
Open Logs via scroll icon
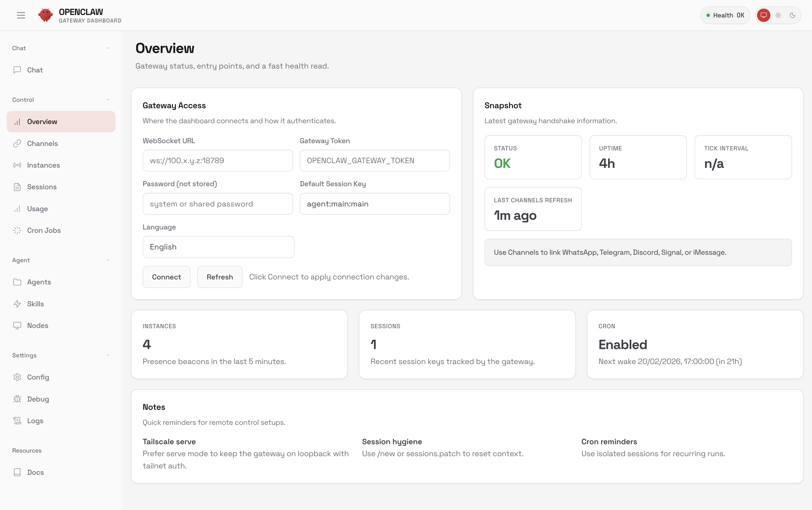tap(17, 421)
